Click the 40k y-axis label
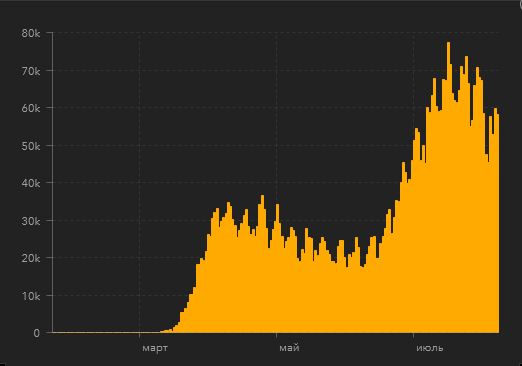Viewport: 522px width, 366px height. coord(31,183)
